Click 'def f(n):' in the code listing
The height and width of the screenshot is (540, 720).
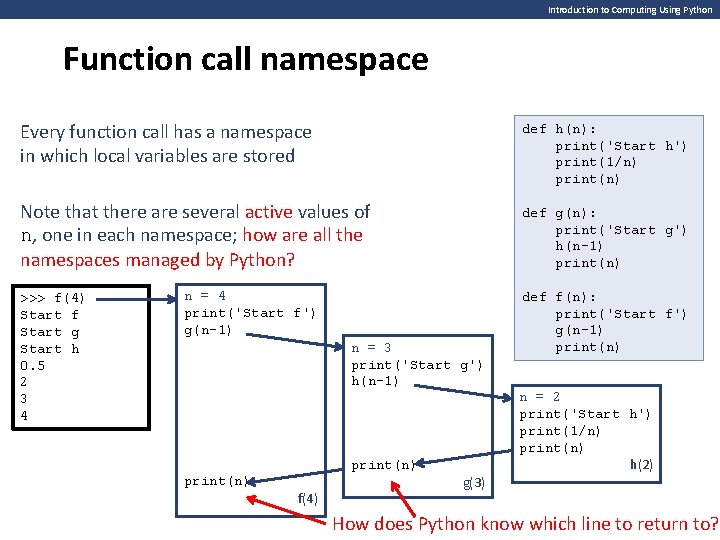pyautogui.click(x=559, y=298)
